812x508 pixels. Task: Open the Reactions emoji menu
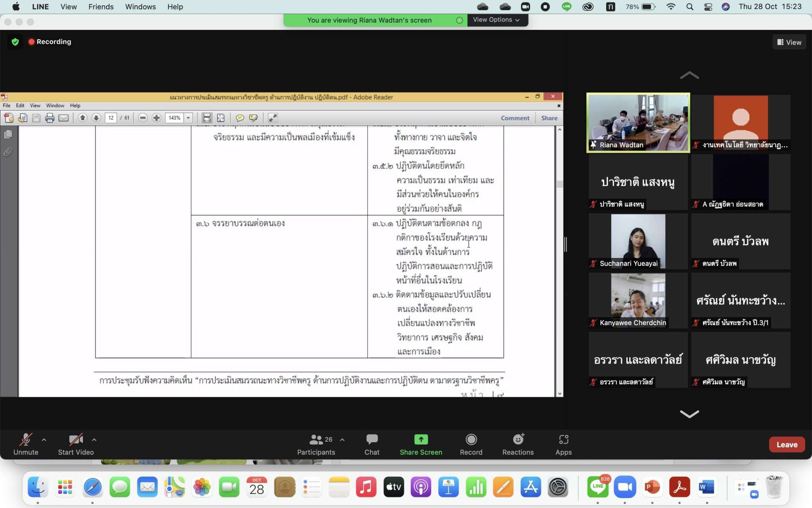518,440
